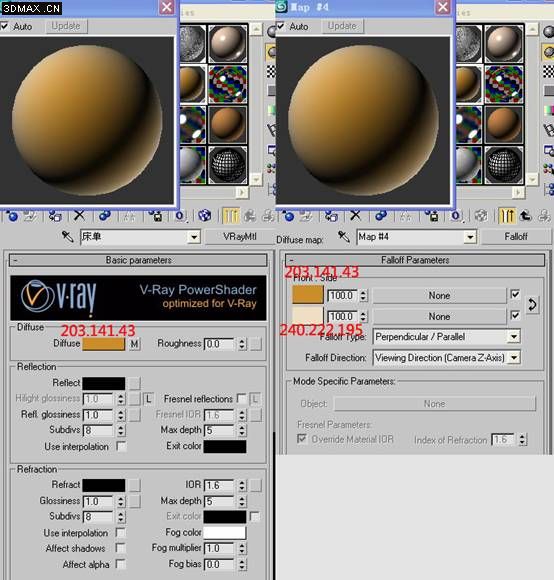Image resolution: width=554 pixels, height=580 pixels.
Task: Collapse the Falloff Parameters rollout
Action: (415, 260)
